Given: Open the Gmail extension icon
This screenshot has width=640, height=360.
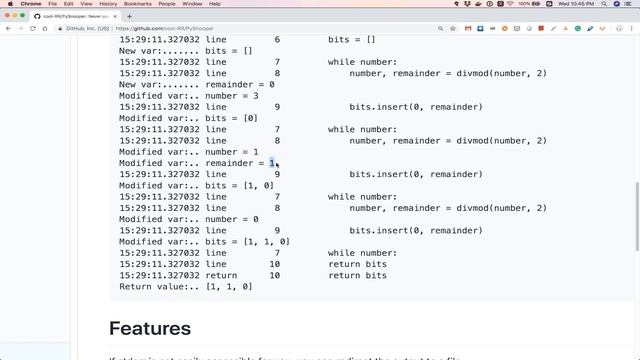Looking at the screenshot, I should click(x=468, y=29).
